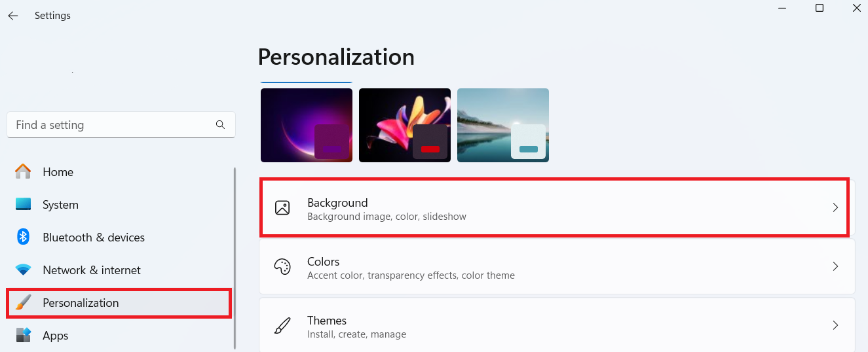Click the Network wifi icon
This screenshot has height=352, width=868.
[23, 270]
